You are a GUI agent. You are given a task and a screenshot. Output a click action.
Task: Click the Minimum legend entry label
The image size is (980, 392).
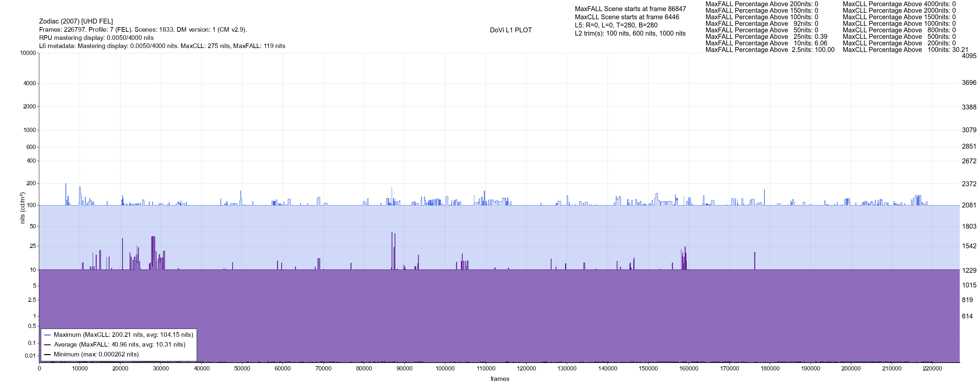[x=96, y=354]
